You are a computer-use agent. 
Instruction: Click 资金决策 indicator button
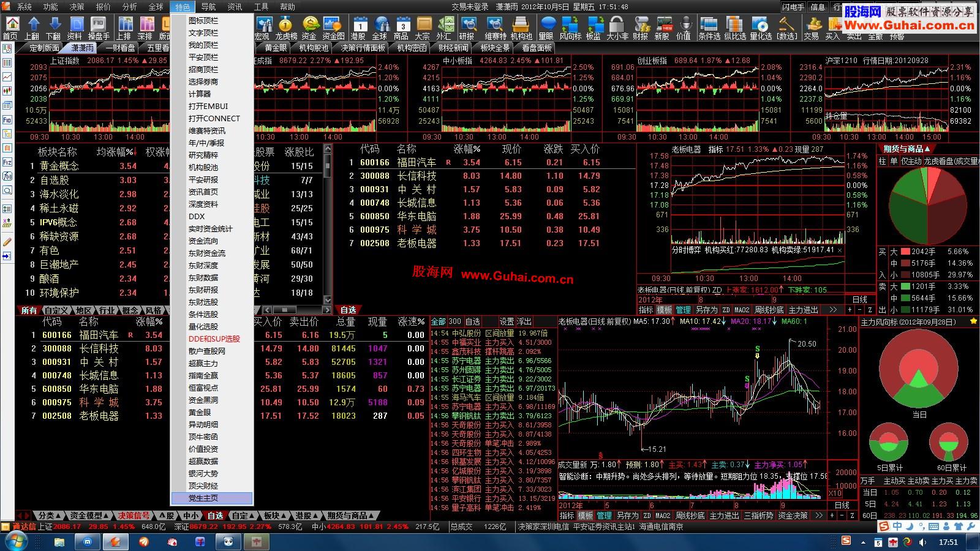[793, 515]
